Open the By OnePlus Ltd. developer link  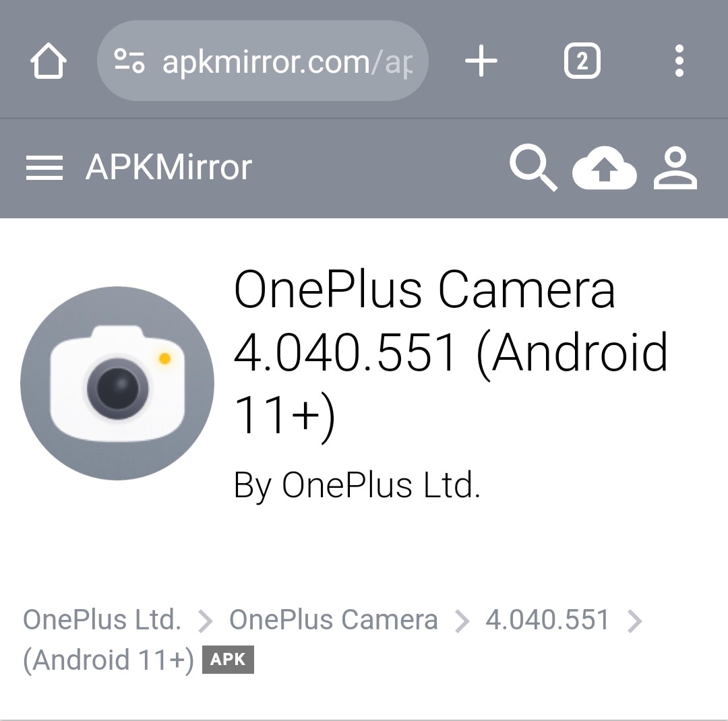(x=357, y=485)
